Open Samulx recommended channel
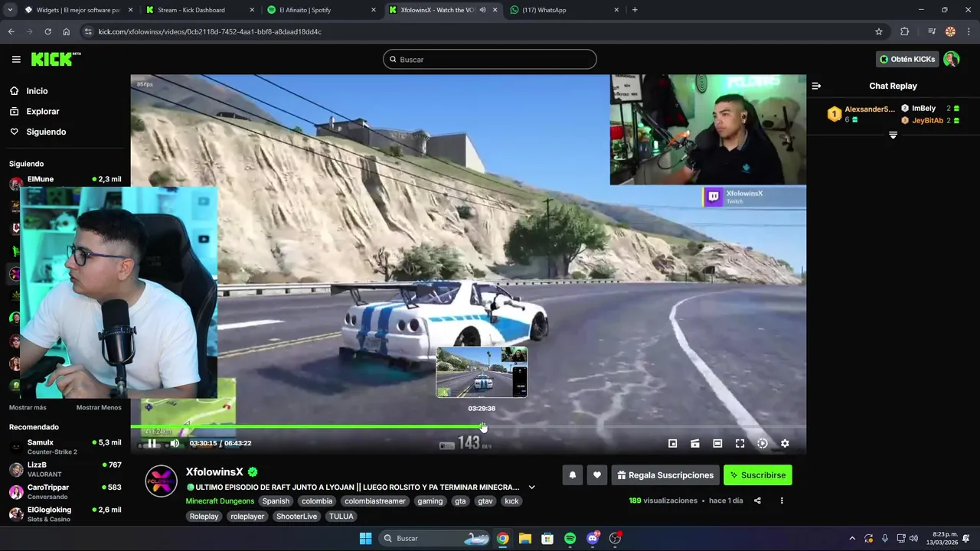The width and height of the screenshot is (980, 551). pos(65,447)
